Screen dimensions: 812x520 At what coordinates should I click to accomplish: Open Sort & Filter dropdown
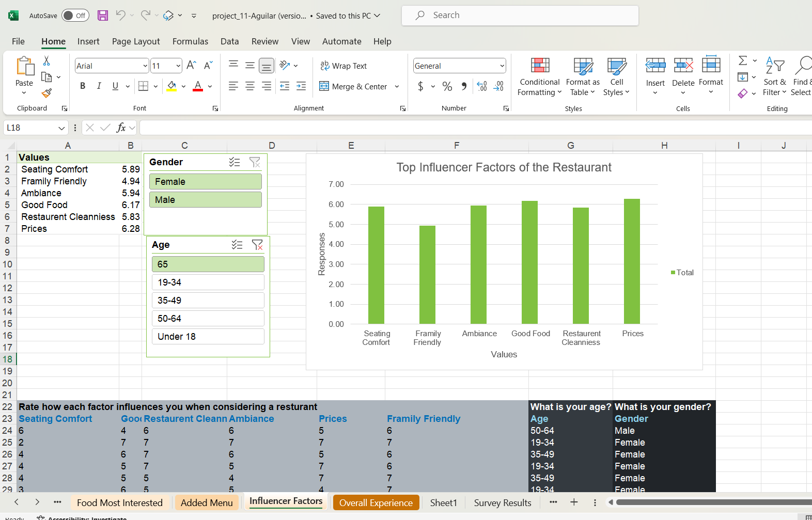pos(775,77)
